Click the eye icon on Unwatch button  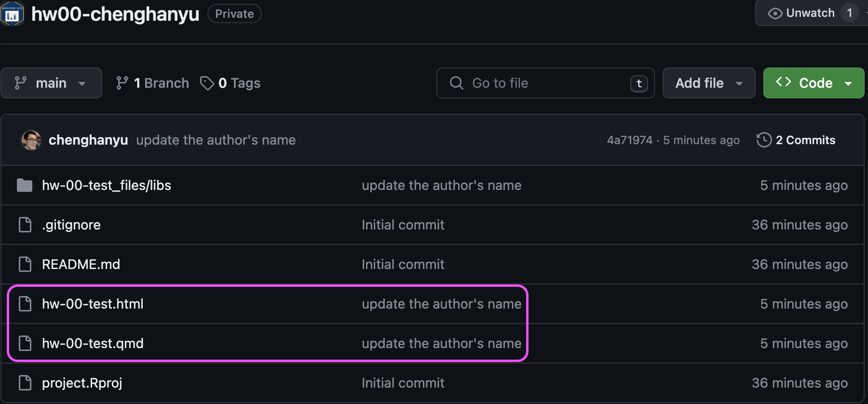(775, 13)
